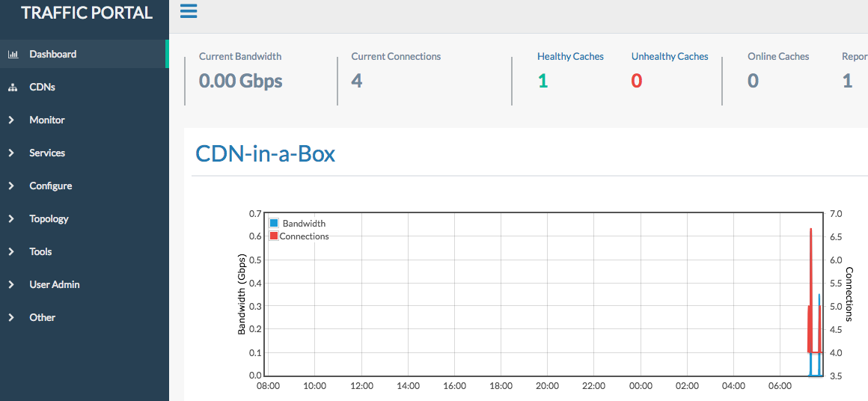Click the Online Caches label
Viewport: 868px width, 401px height.
[x=778, y=56]
